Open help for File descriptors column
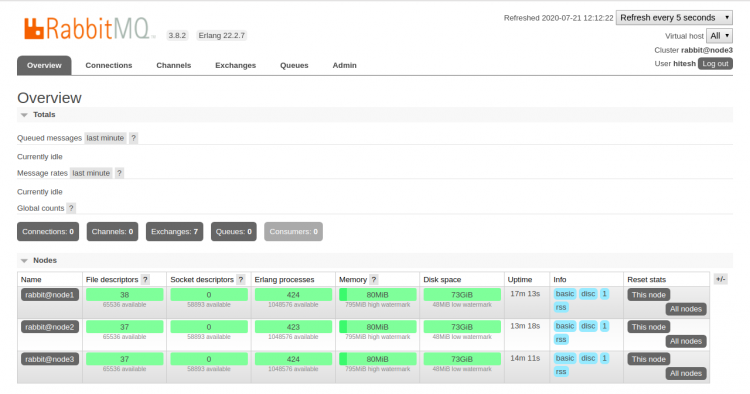Viewport: 750px width, 394px height. click(x=145, y=279)
